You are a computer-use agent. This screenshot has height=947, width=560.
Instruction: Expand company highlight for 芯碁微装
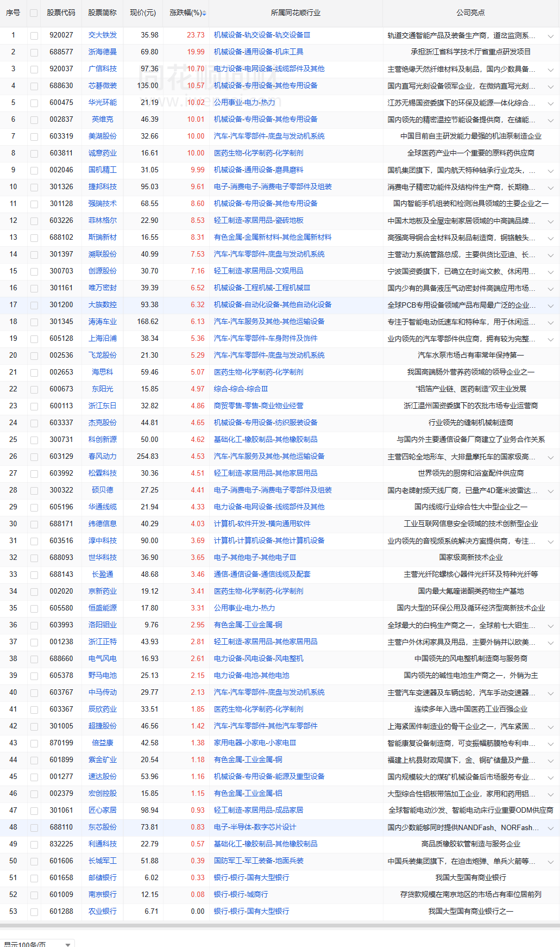pos(550,87)
